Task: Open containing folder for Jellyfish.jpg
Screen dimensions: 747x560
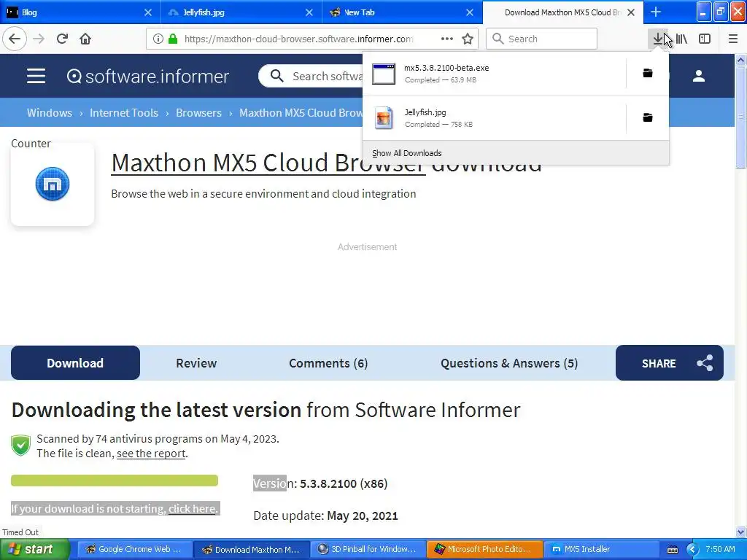Action: [x=648, y=117]
